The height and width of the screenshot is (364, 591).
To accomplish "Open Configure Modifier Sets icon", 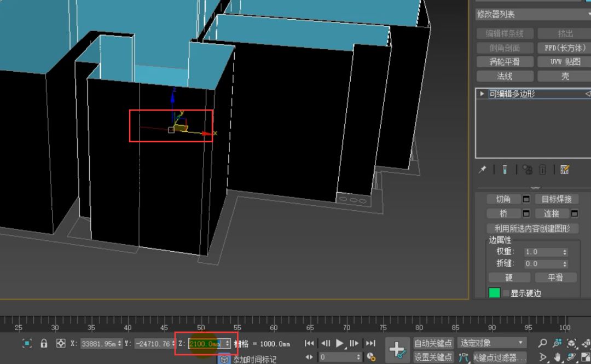I will point(565,170).
